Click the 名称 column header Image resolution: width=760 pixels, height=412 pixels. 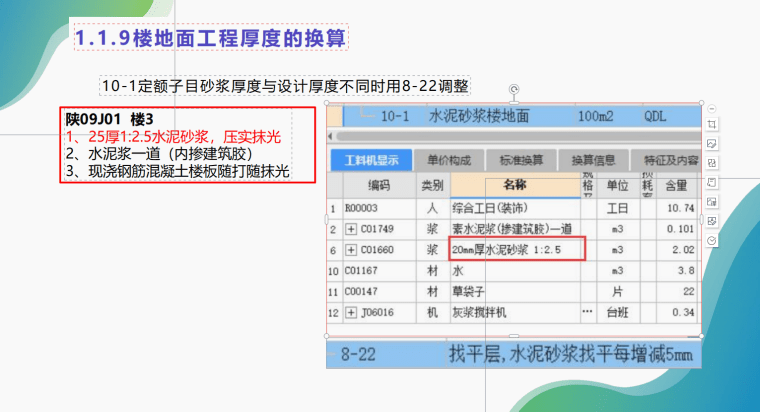point(515,185)
